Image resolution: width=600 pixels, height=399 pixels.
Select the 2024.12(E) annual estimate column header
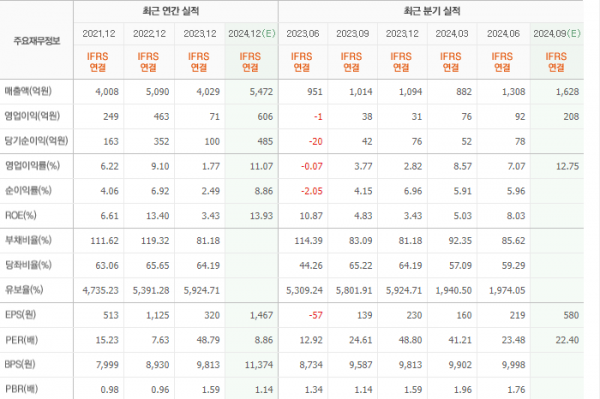252,34
